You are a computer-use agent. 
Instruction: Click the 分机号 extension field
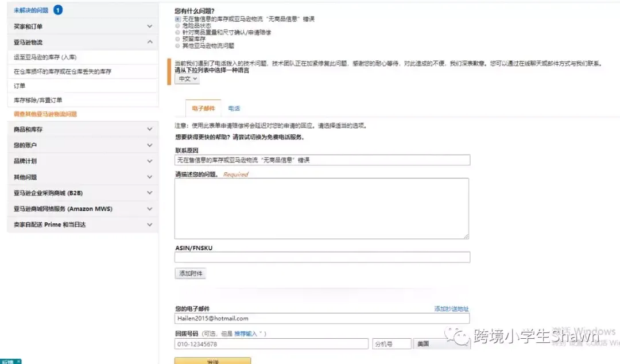(392, 344)
